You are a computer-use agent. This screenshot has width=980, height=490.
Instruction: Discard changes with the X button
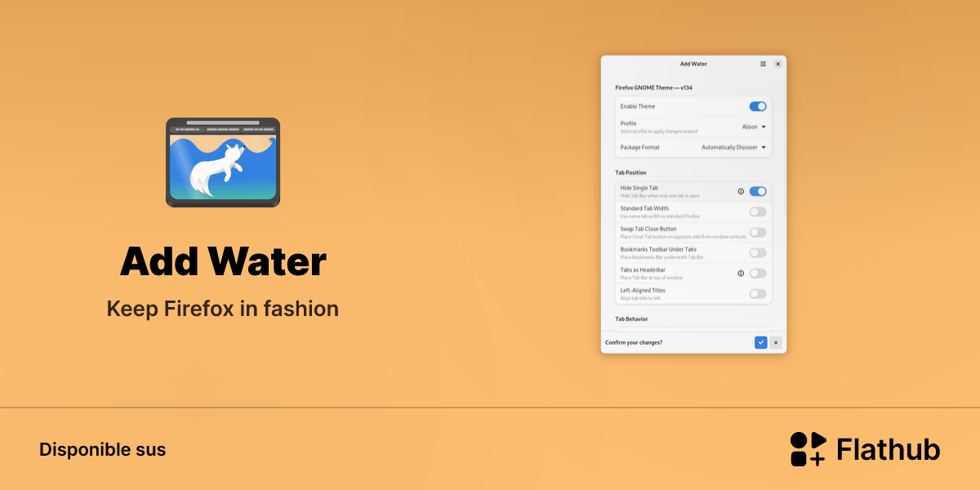pos(776,342)
